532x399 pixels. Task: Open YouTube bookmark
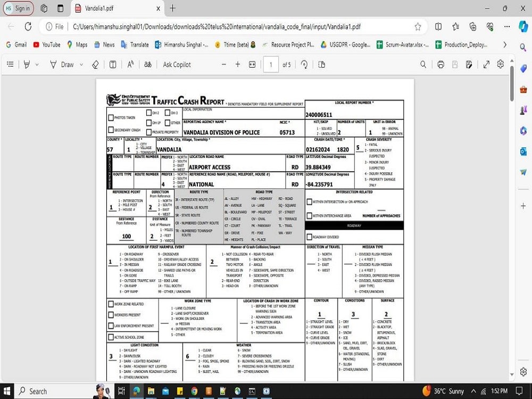click(x=47, y=45)
